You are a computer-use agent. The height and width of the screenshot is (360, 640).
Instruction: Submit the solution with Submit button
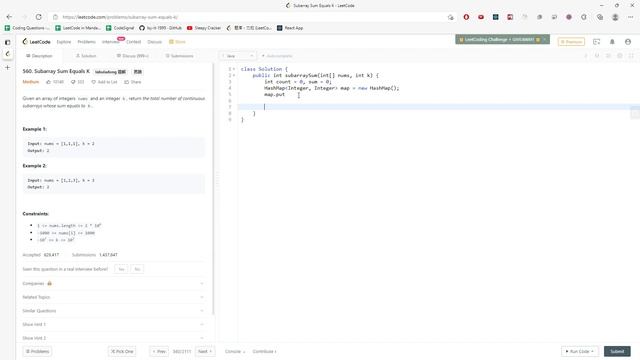pyautogui.click(x=617, y=351)
